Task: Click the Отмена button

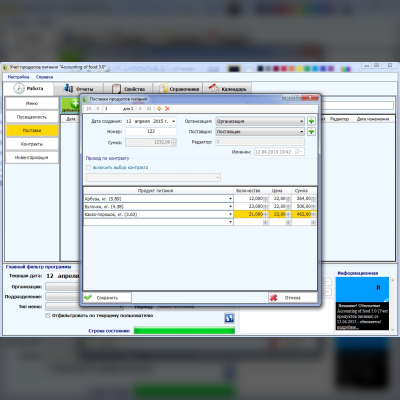Action: [x=293, y=298]
